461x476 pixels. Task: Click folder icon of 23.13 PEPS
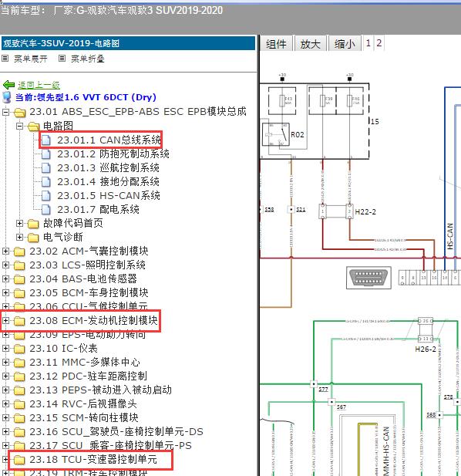(19, 390)
